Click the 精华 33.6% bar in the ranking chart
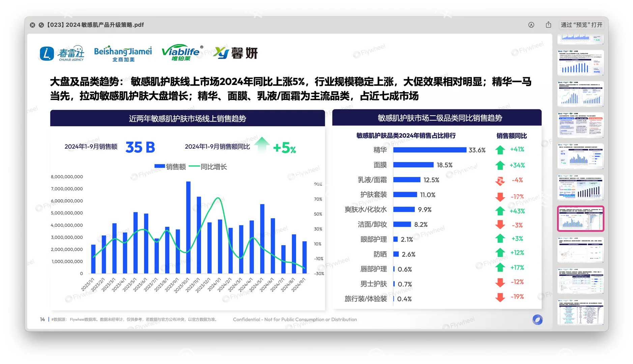 tap(430, 150)
